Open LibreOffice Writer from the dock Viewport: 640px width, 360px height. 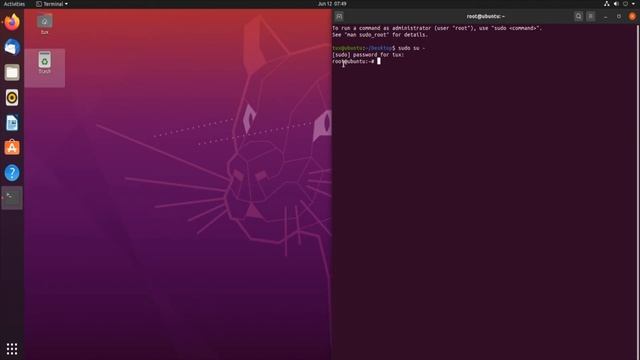coord(12,123)
